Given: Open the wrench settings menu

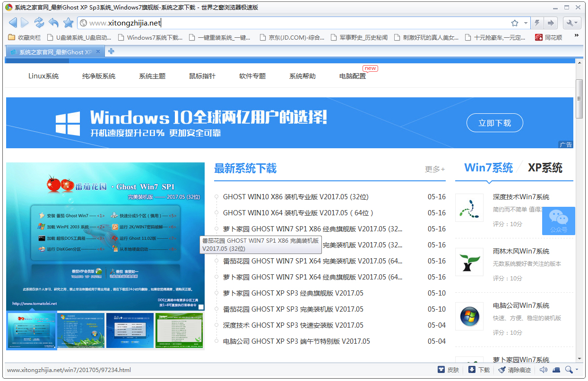Looking at the screenshot, I should pos(571,23).
